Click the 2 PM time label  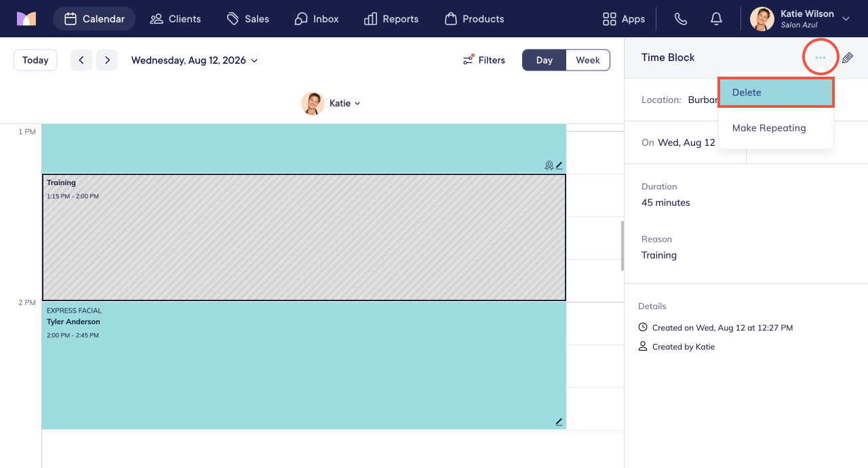click(27, 303)
